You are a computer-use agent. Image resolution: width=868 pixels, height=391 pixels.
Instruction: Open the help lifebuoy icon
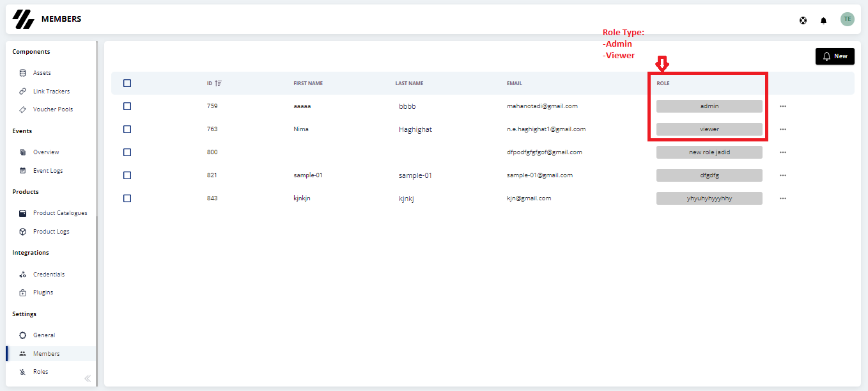803,20
